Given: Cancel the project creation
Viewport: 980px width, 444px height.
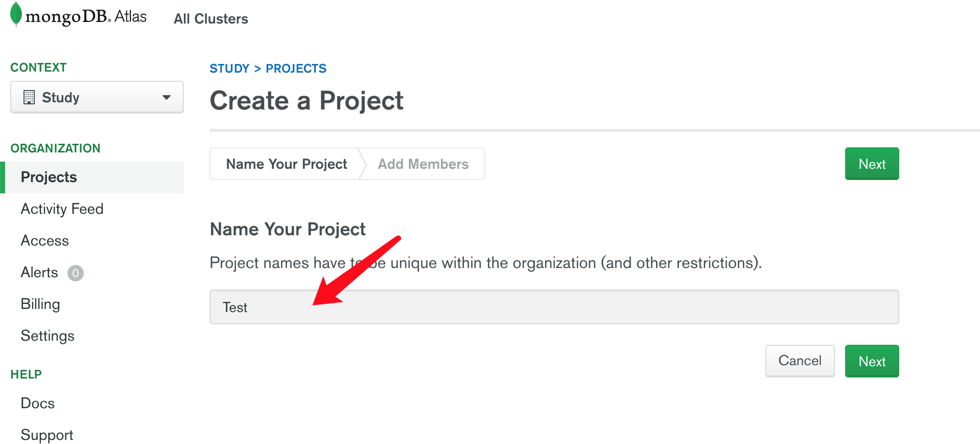Looking at the screenshot, I should tap(800, 361).
